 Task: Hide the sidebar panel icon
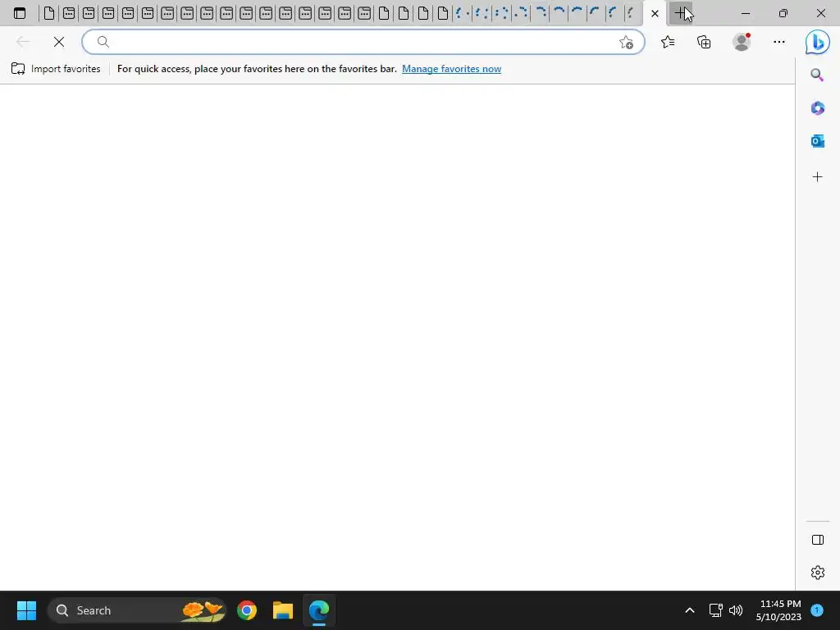coord(818,540)
